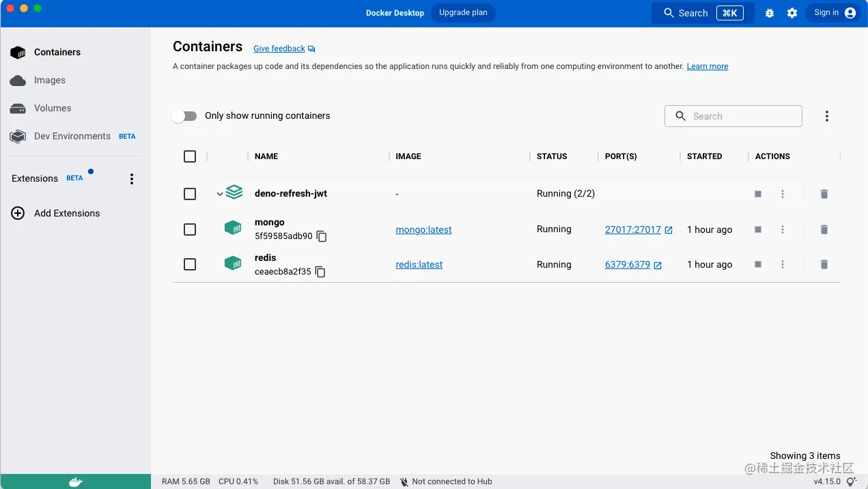Click the deno-refresh-jwt stack name

pos(291,194)
